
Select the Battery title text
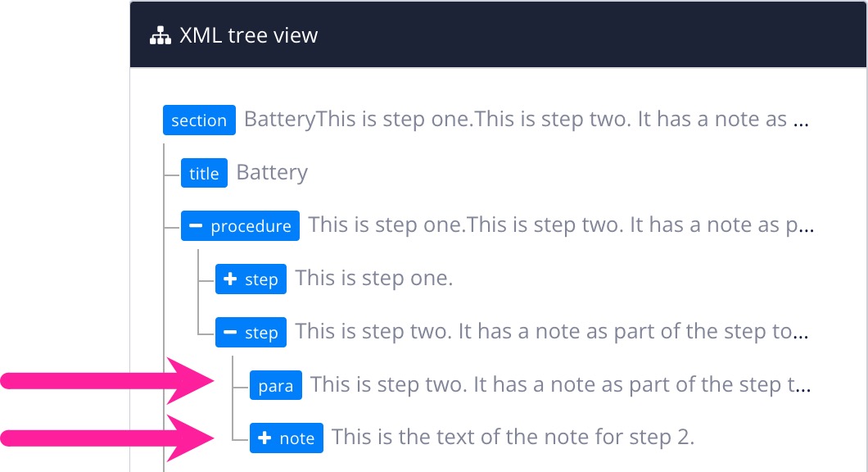[271, 172]
